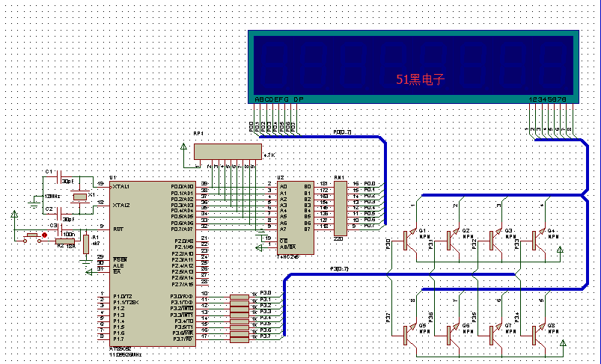Click the 'ALE' pin label on U1

click(118, 265)
